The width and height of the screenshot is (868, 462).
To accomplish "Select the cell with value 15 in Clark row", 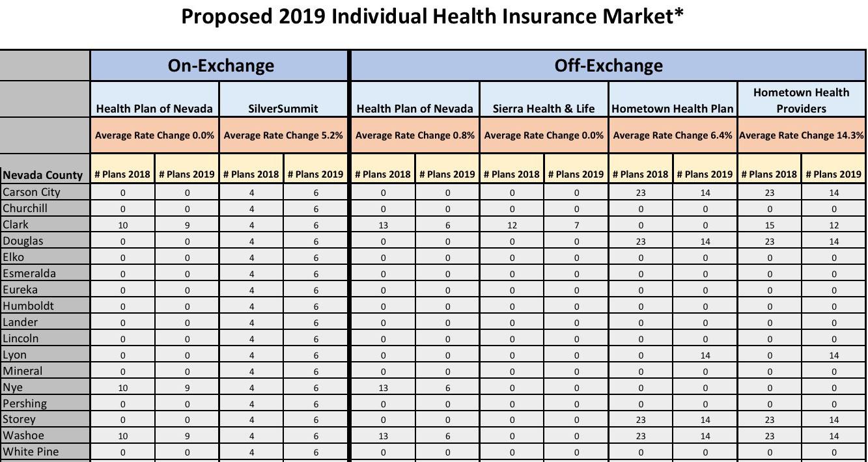I will pyautogui.click(x=769, y=225).
